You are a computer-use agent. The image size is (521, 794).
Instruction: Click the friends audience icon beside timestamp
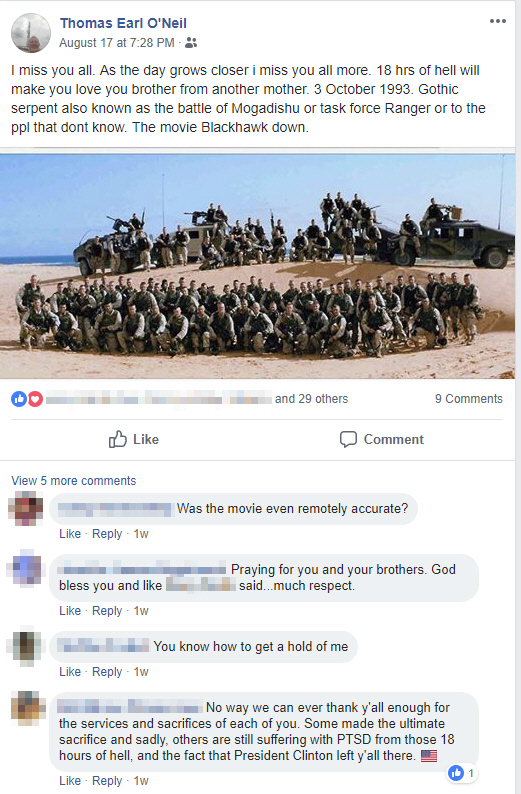pos(191,43)
